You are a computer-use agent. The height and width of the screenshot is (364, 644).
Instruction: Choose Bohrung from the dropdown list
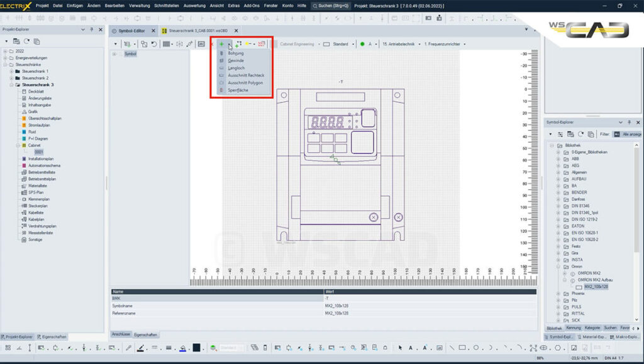pyautogui.click(x=235, y=53)
